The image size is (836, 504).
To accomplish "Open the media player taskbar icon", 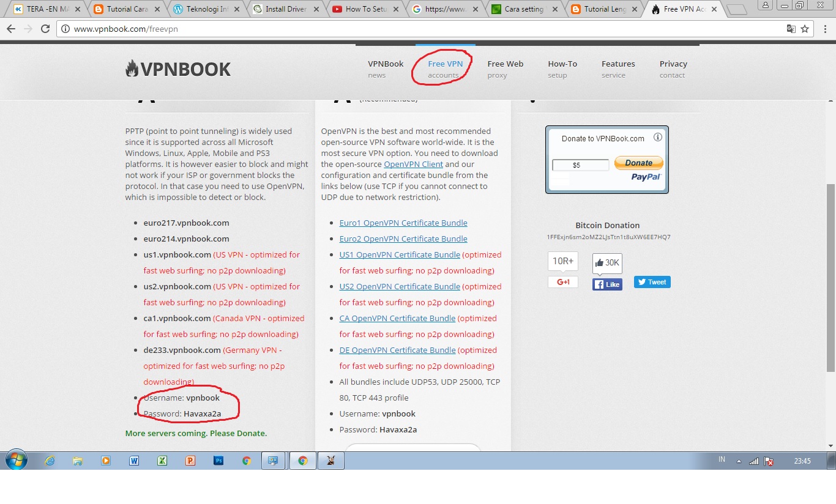I will pos(106,461).
